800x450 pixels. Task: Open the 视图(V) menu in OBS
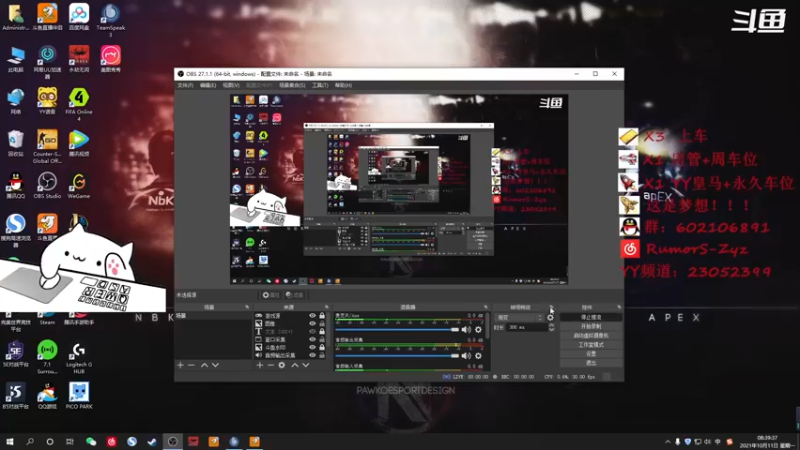(231, 85)
